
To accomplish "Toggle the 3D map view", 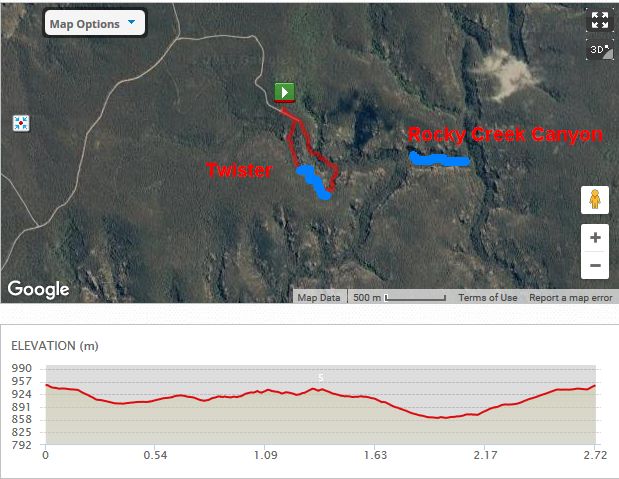I will coord(598,48).
